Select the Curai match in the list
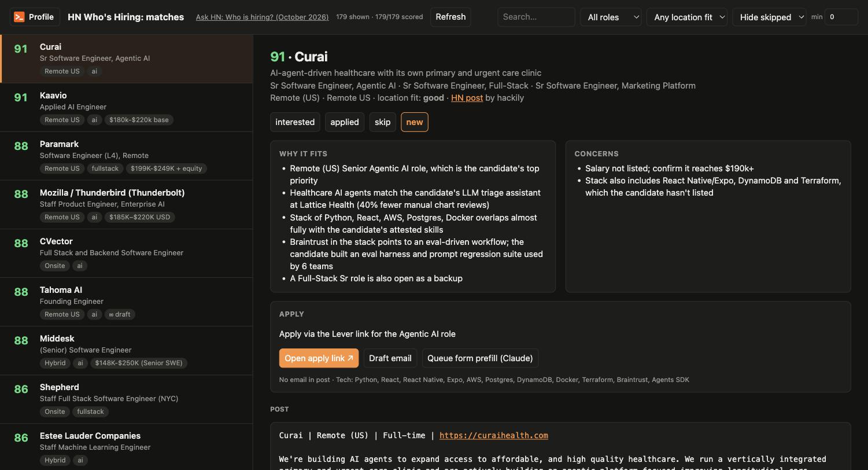868x470 pixels. [127, 58]
